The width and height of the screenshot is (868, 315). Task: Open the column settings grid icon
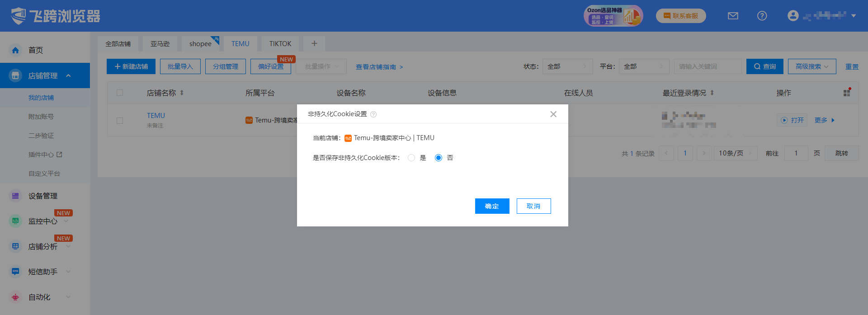(x=847, y=93)
